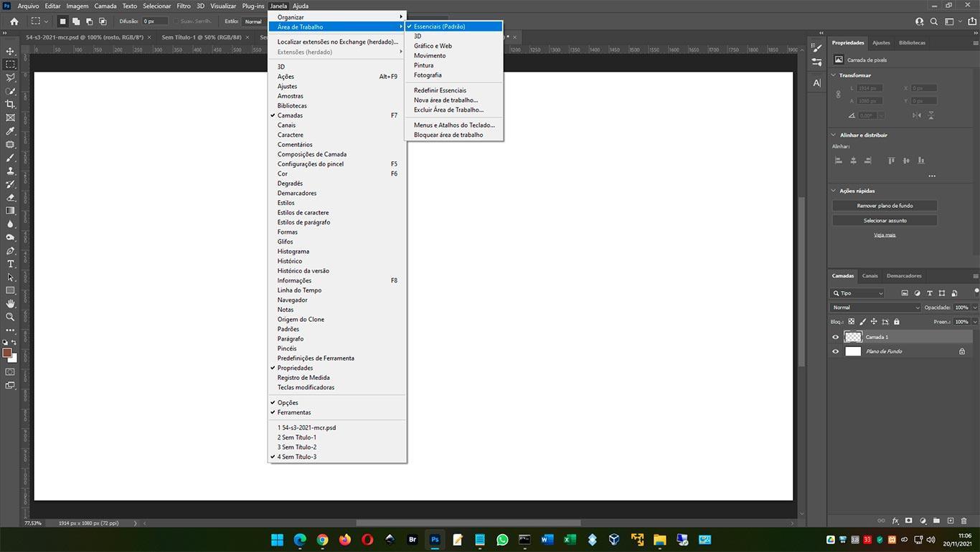The image size is (980, 552).
Task: Select the Hand tool
Action: pyautogui.click(x=10, y=304)
